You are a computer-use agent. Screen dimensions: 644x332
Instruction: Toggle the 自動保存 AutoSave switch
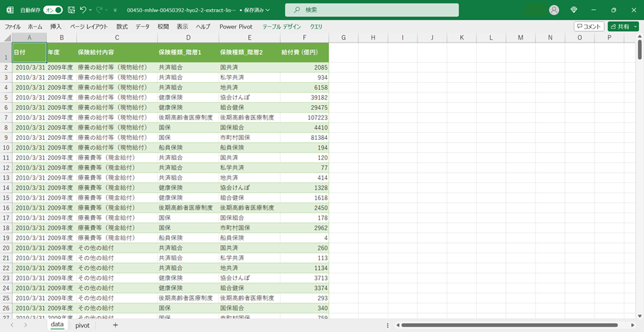(53, 10)
